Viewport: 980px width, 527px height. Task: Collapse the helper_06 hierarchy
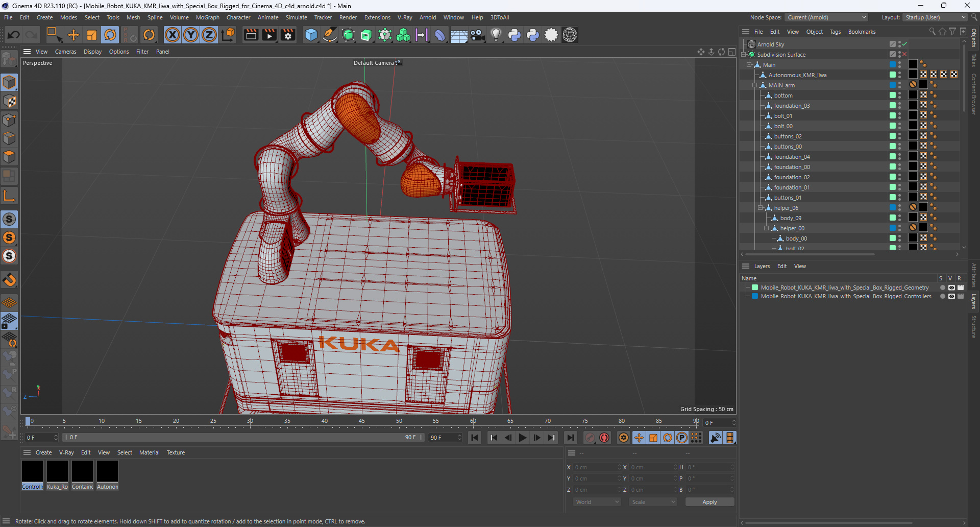pyautogui.click(x=760, y=208)
